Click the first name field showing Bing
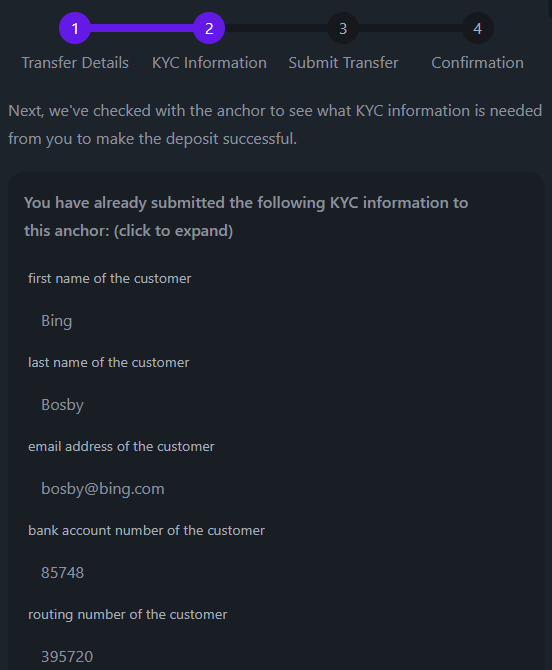 (276, 321)
